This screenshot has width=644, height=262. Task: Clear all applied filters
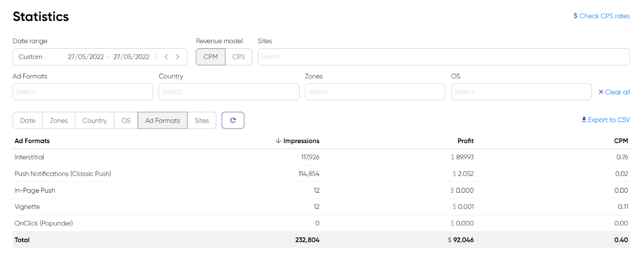click(x=614, y=92)
